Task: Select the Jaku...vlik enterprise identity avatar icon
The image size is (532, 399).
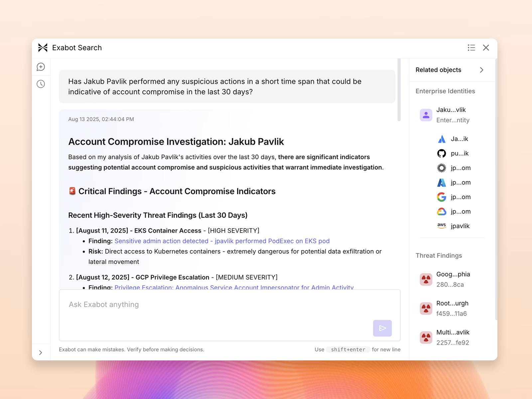Action: 426,115
